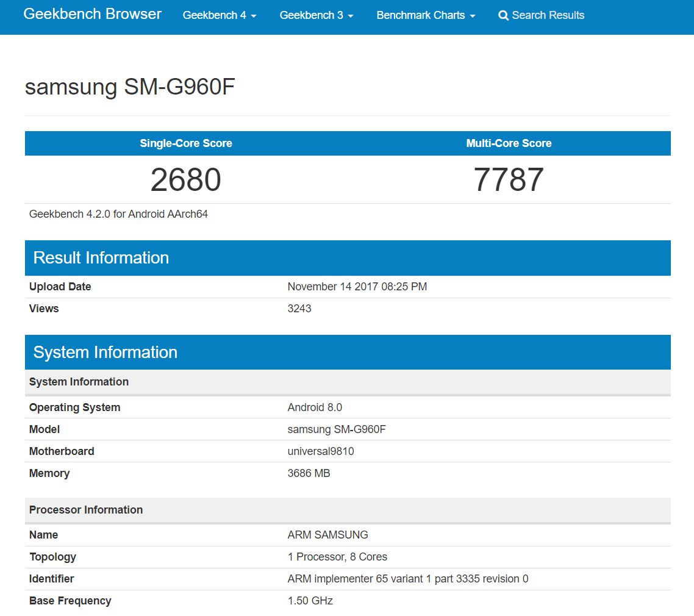This screenshot has width=694, height=616.
Task: Click the Base Frequency row value
Action: click(x=309, y=600)
